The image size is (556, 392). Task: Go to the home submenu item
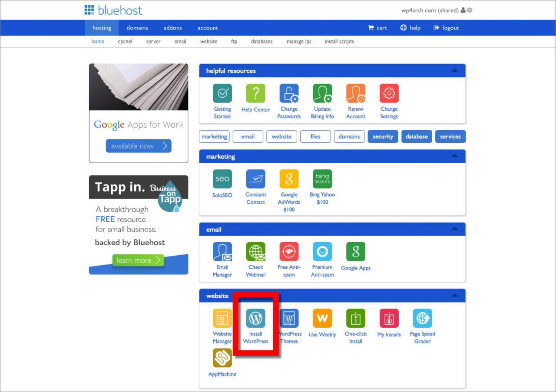click(98, 42)
